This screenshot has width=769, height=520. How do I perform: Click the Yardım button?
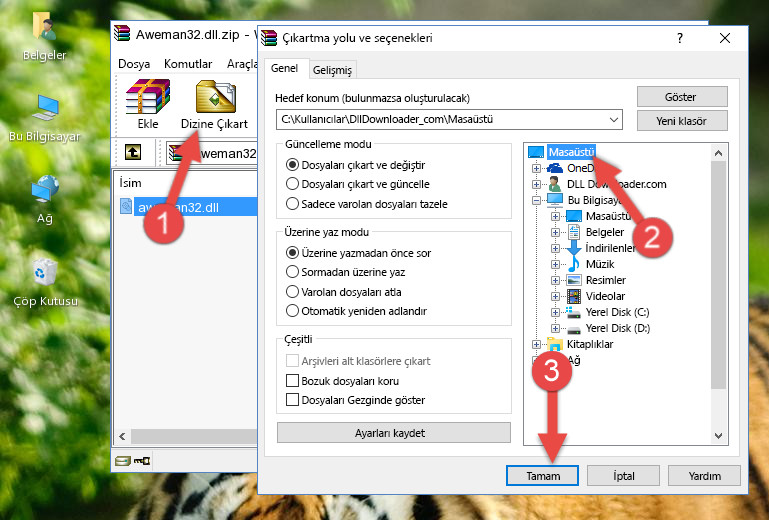(704, 476)
